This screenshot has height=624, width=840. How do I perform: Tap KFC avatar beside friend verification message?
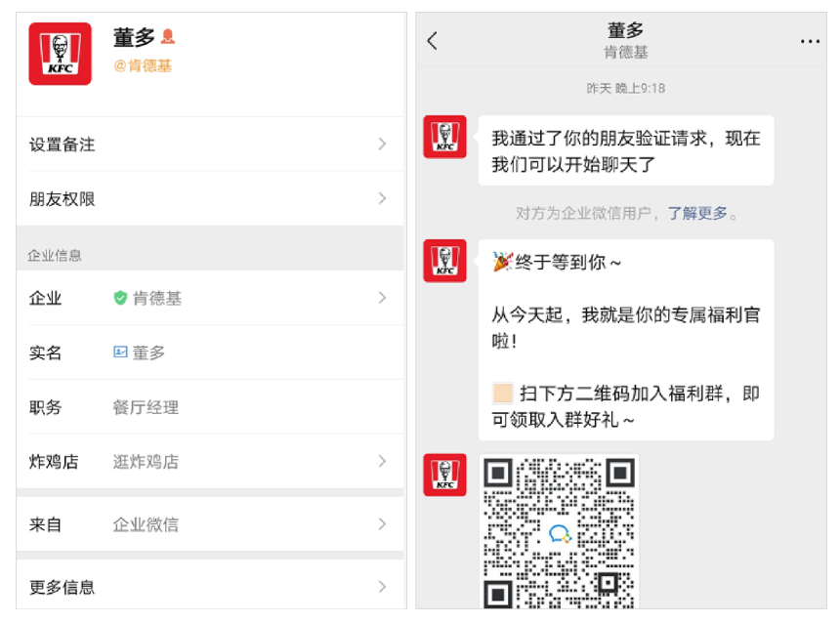click(444, 137)
